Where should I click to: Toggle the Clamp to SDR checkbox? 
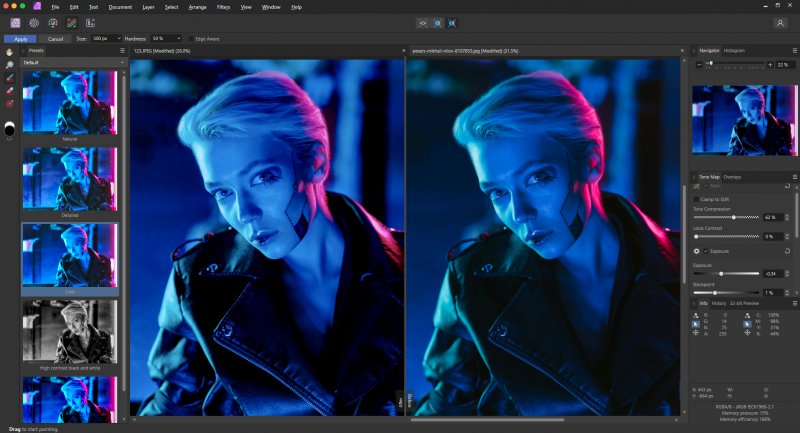[x=696, y=199]
